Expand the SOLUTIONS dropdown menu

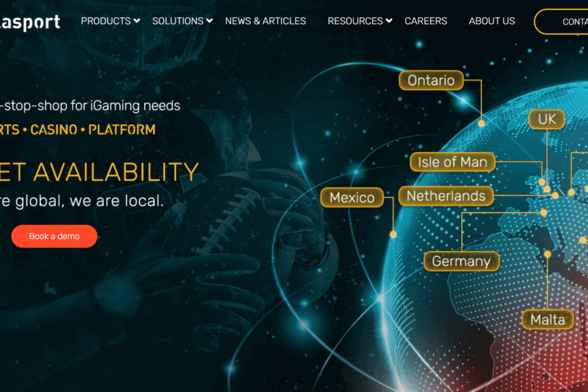[182, 21]
